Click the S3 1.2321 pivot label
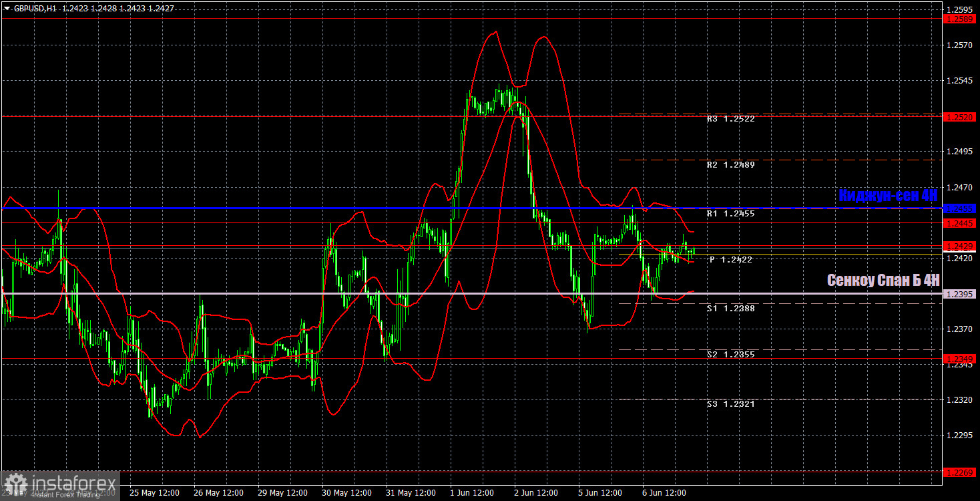Screen dimensions: 980x501 point(730,404)
